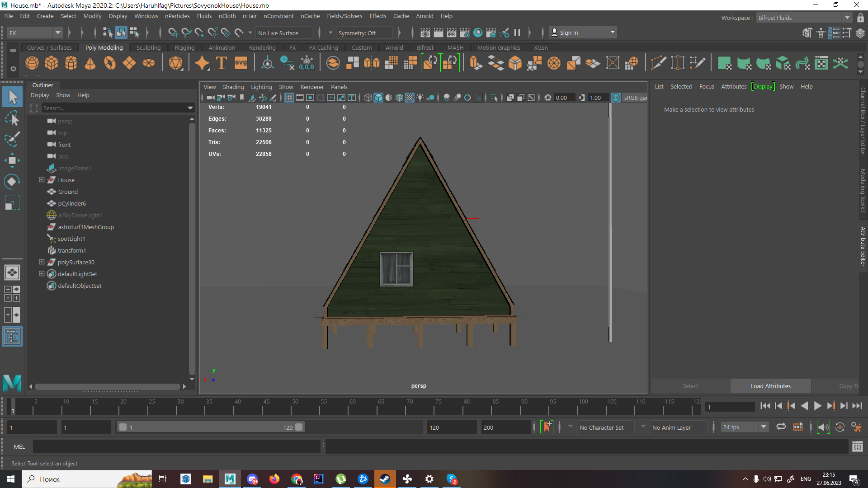Create a polygon sphere from shelf
This screenshot has width=868, height=488.
click(x=32, y=63)
